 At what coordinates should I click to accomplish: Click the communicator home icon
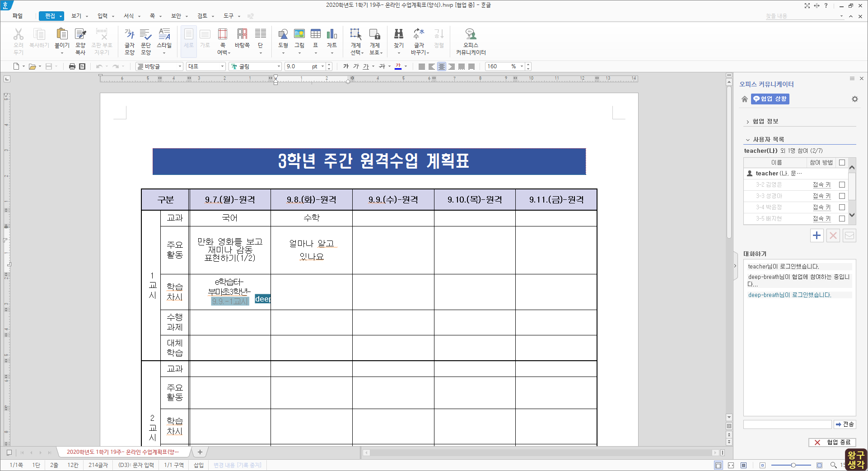click(745, 99)
